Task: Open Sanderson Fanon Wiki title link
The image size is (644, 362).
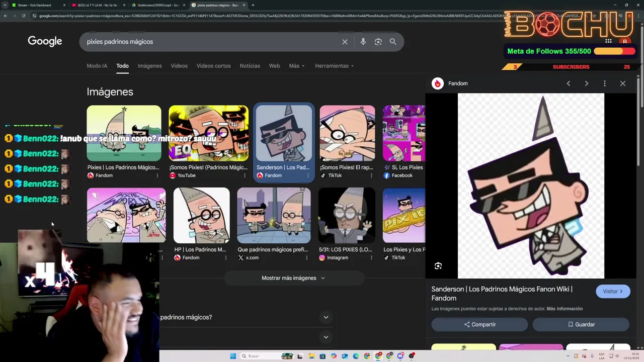Action: [502, 294]
